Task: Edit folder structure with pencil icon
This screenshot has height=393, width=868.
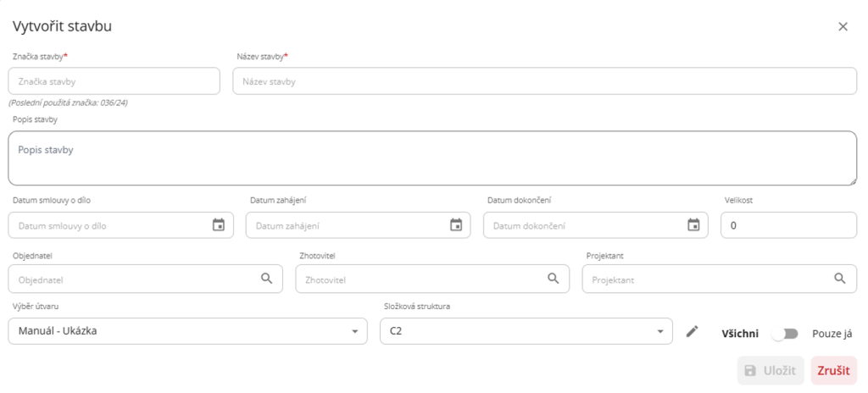Action: pos(693,332)
